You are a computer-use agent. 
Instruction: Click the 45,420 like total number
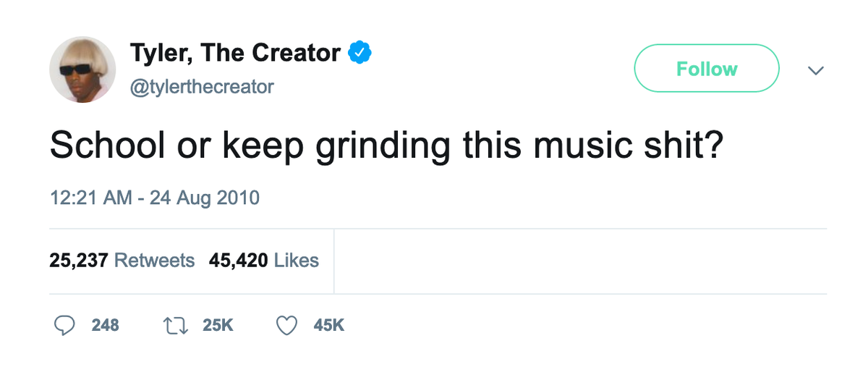(238, 261)
